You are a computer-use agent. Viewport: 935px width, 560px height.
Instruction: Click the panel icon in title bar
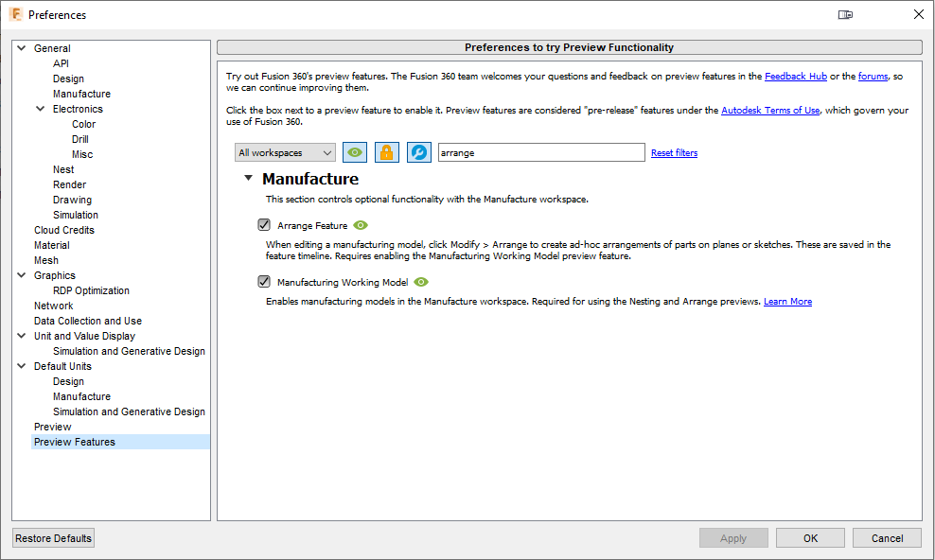coord(845,15)
